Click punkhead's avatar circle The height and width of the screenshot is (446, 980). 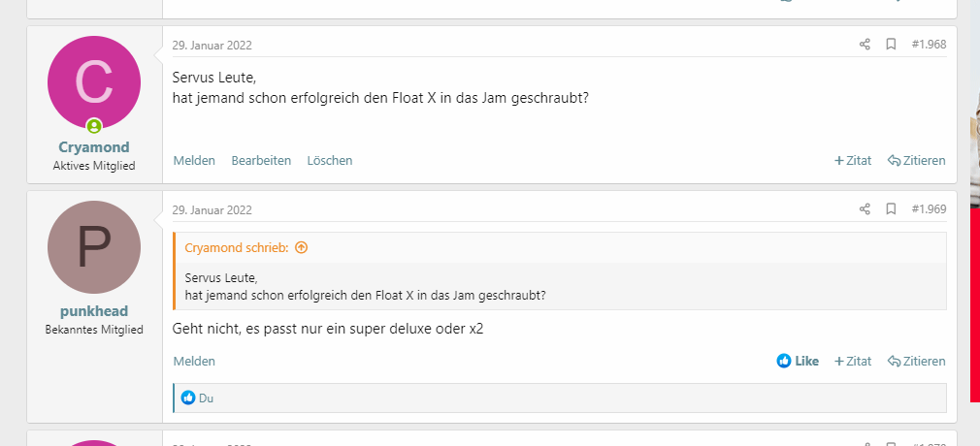(x=94, y=247)
